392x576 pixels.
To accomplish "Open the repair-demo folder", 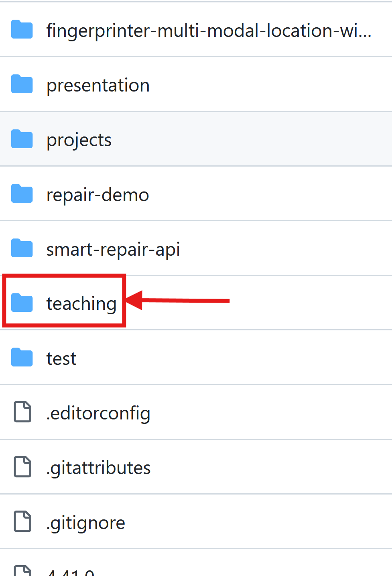I will tap(97, 194).
